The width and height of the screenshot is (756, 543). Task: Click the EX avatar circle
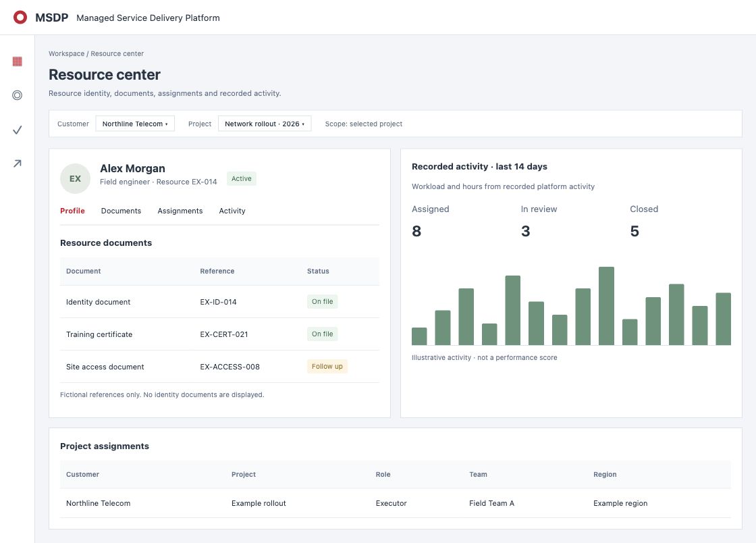coord(75,178)
